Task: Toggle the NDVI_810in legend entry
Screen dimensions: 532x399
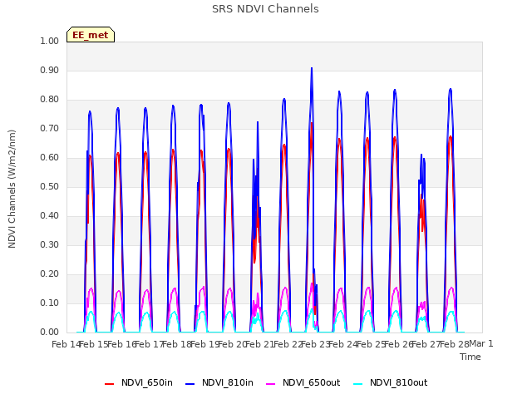Action: pyautogui.click(x=219, y=382)
